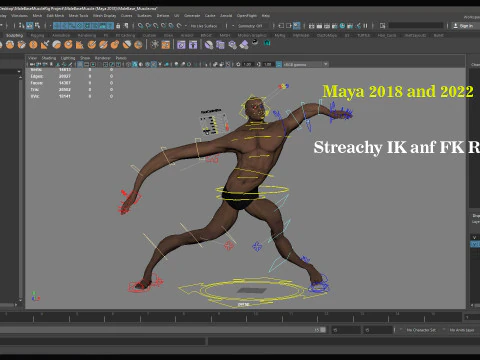Toggle the film gate viewport icon
Image resolution: width=480 pixels, height=360 pixels.
coord(87,64)
